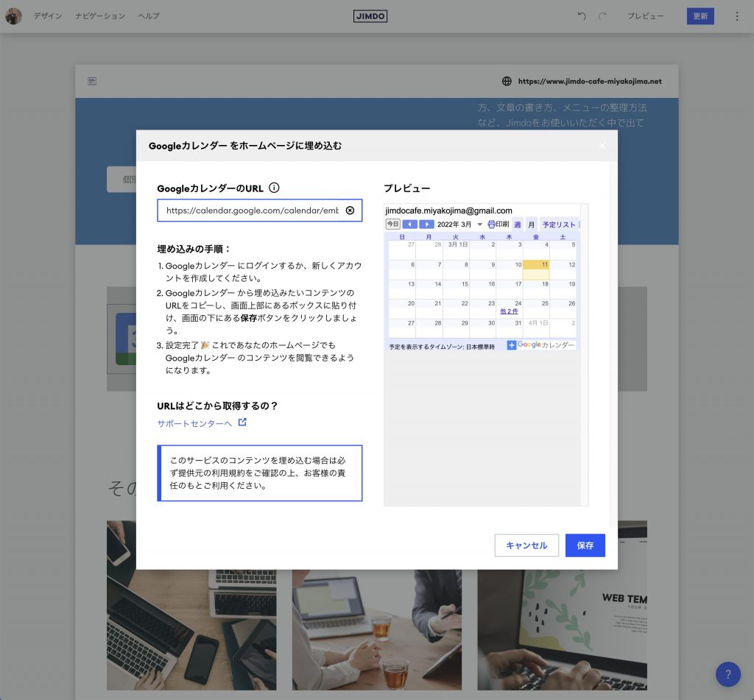Click the page layout icon above the banner
The height and width of the screenshot is (700, 754).
pyautogui.click(x=92, y=81)
